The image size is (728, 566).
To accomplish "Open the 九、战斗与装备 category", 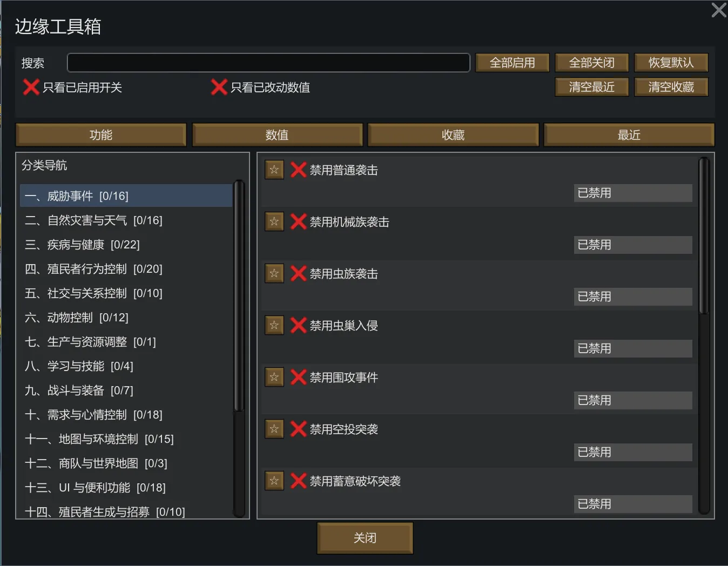I will pos(79,390).
